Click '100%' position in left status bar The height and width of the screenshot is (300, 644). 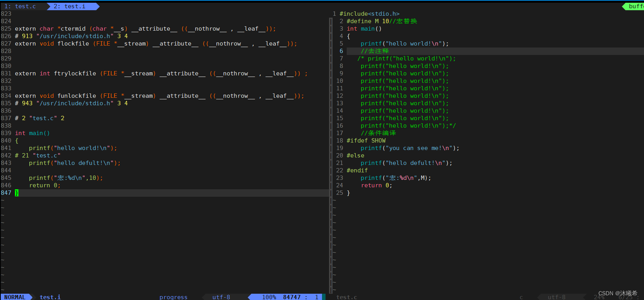coord(269,297)
